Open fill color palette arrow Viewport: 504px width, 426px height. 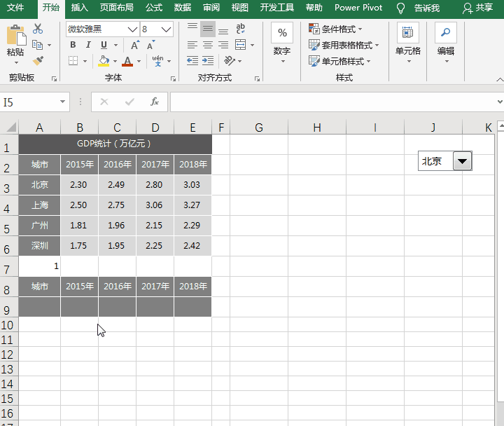point(115,61)
